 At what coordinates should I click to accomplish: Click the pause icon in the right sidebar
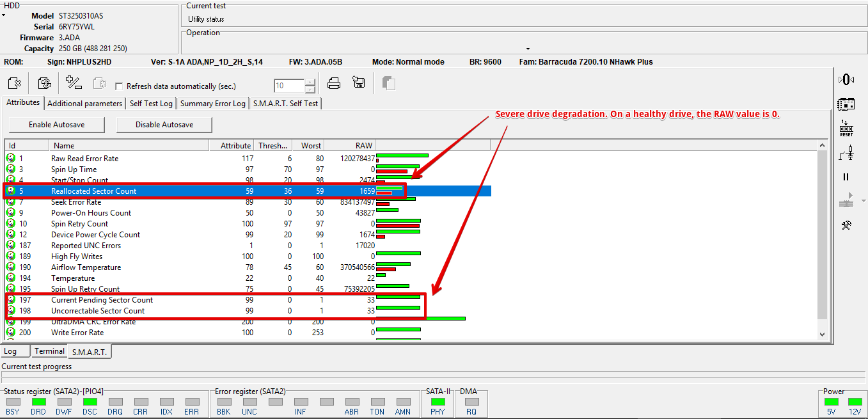(846, 177)
